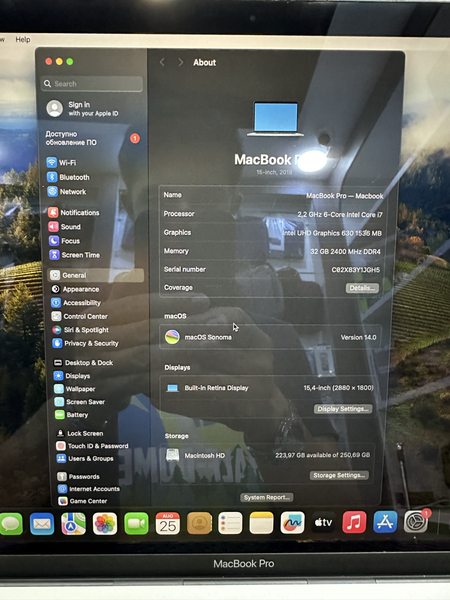Viewport: 450px width, 600px height.
Task: Click the macOS Sonoma row
Action: pos(270,337)
